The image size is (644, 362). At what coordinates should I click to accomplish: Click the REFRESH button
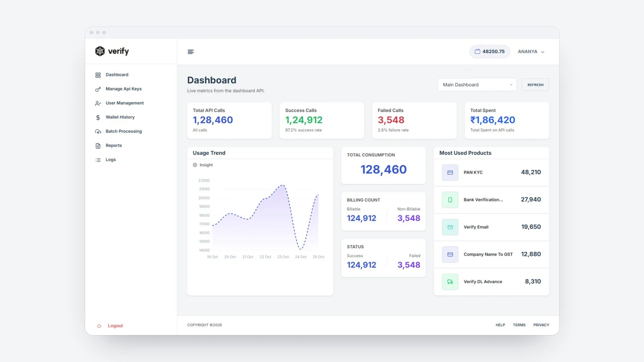pyautogui.click(x=535, y=85)
